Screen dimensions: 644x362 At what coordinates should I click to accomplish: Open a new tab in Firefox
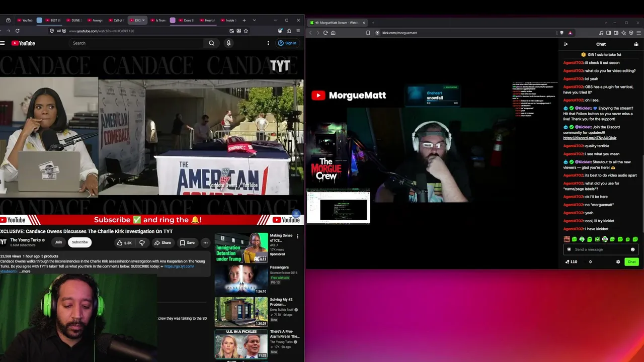pyautogui.click(x=244, y=21)
